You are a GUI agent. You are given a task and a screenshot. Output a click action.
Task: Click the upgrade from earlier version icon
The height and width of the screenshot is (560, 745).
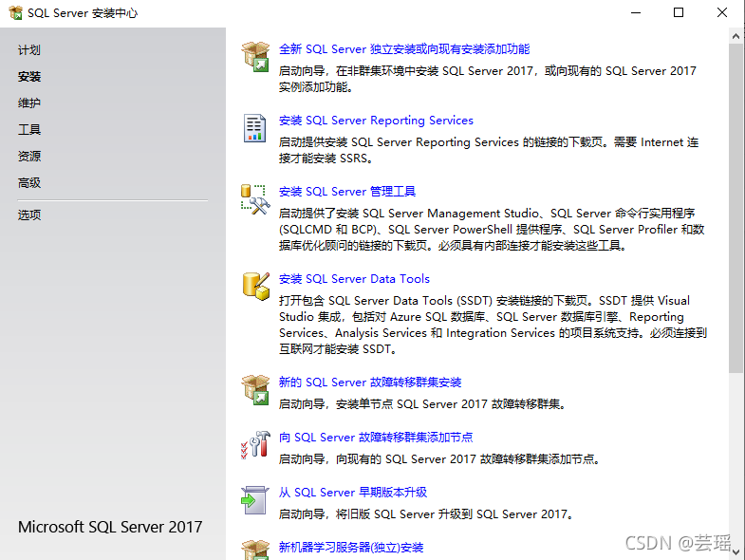click(255, 499)
